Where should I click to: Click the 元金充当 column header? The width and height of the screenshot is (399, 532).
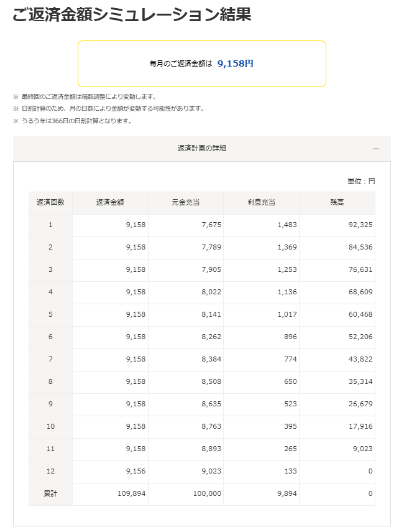tap(185, 203)
